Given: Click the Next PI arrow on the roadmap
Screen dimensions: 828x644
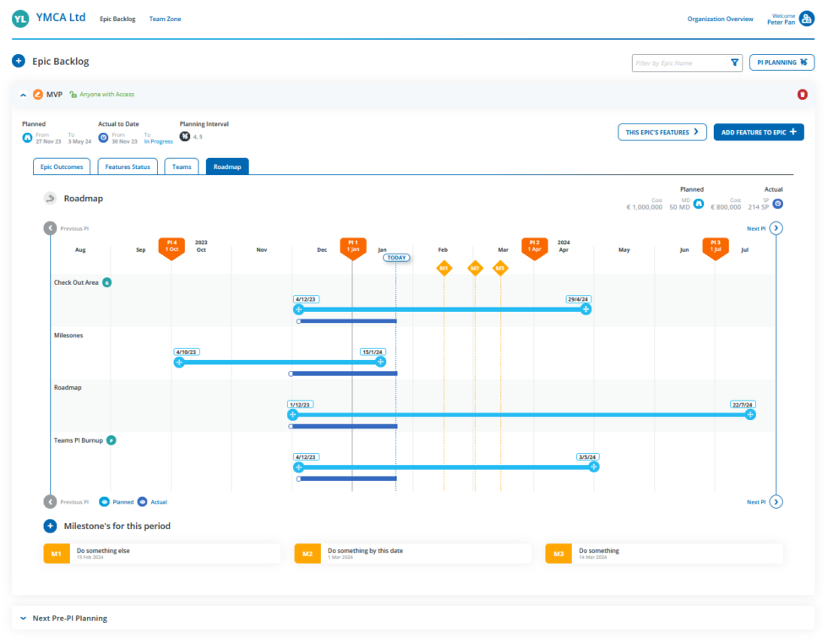Looking at the screenshot, I should tap(776, 227).
